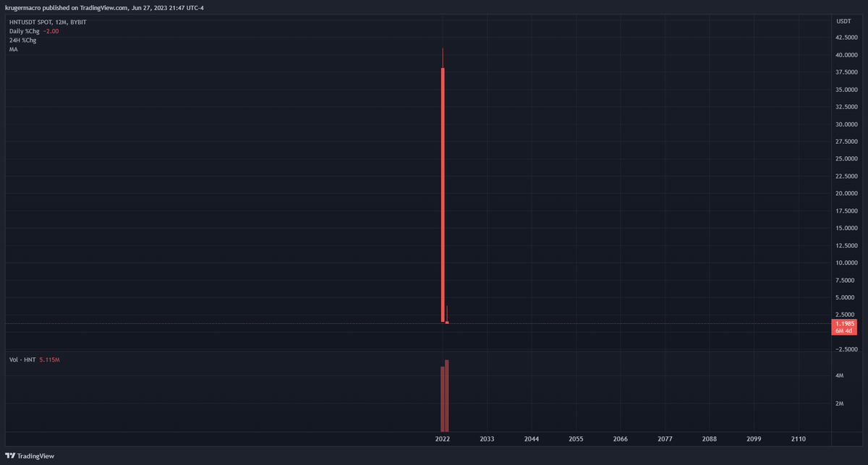Click the 2033 label on time axis
868x465 pixels.
487,439
